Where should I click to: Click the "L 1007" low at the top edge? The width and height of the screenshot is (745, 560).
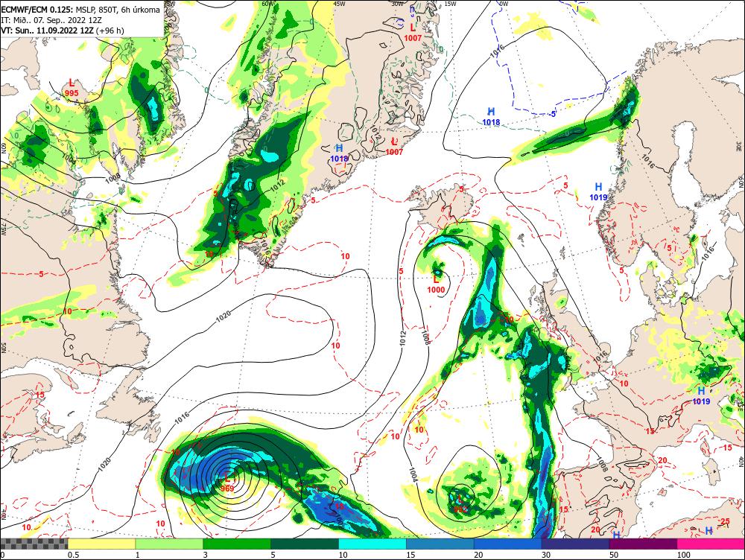point(413,33)
